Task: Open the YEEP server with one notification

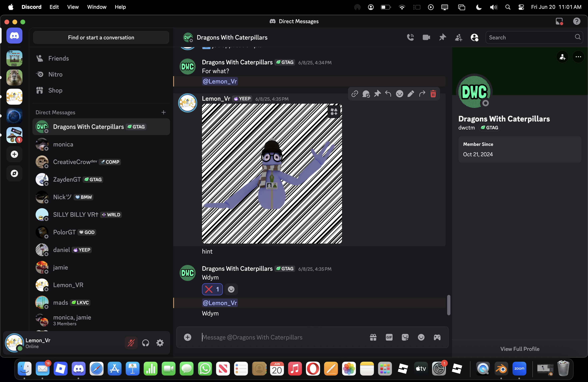Action: (14, 135)
